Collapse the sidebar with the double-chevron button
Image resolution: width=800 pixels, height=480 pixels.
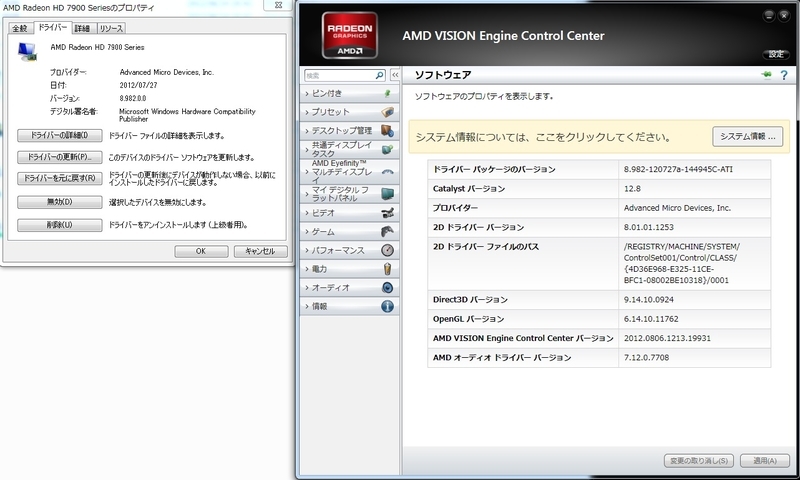coord(395,75)
